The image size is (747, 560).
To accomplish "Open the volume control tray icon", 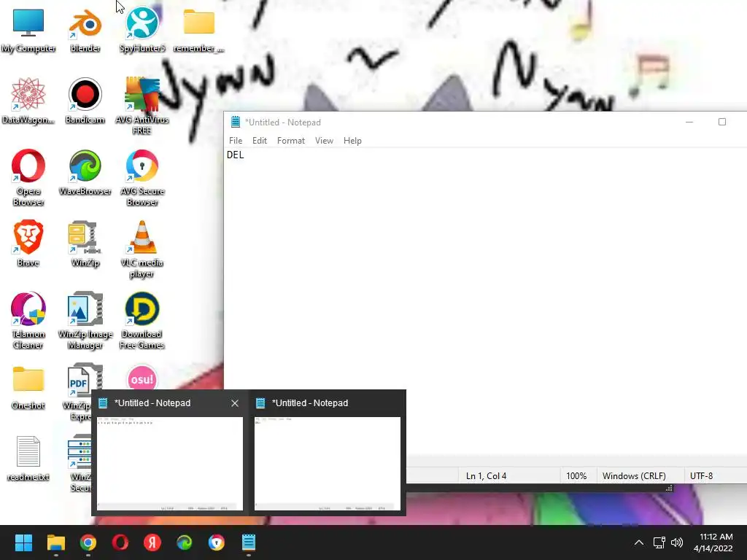I will (x=676, y=542).
